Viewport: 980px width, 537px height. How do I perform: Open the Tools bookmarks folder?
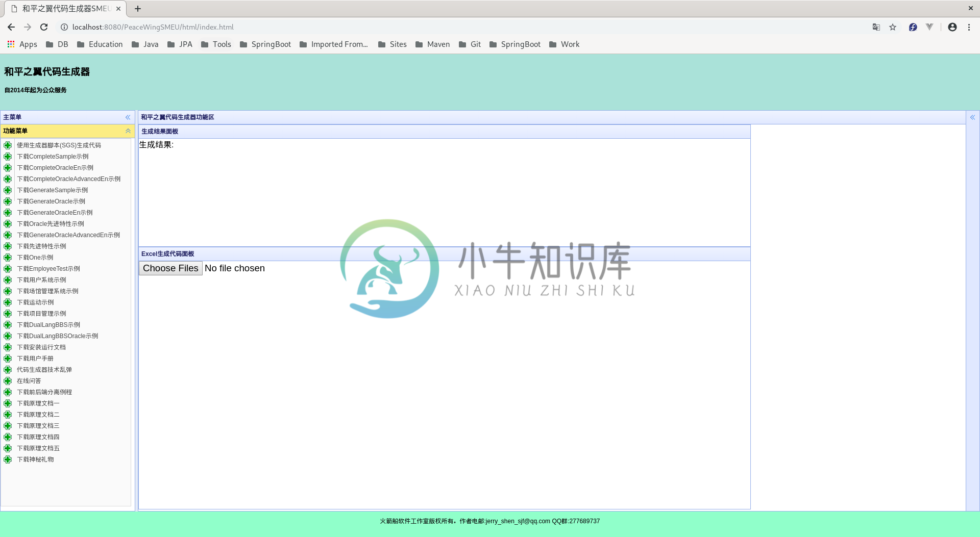216,44
